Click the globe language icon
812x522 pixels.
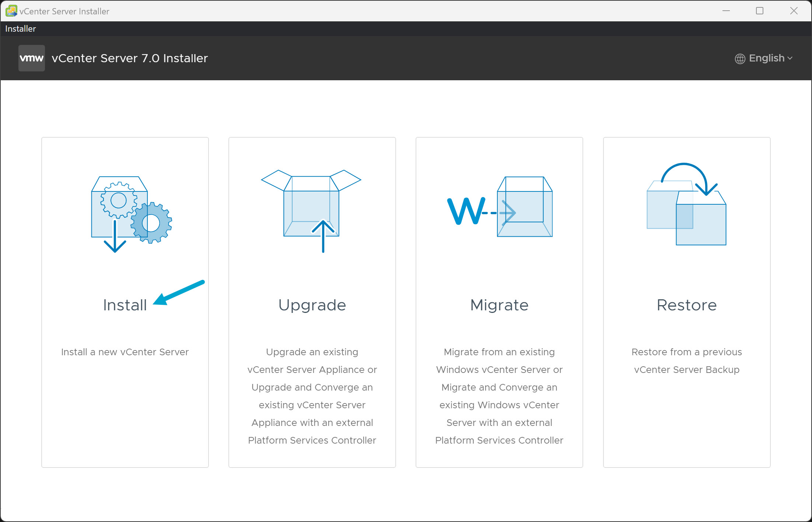pos(740,59)
